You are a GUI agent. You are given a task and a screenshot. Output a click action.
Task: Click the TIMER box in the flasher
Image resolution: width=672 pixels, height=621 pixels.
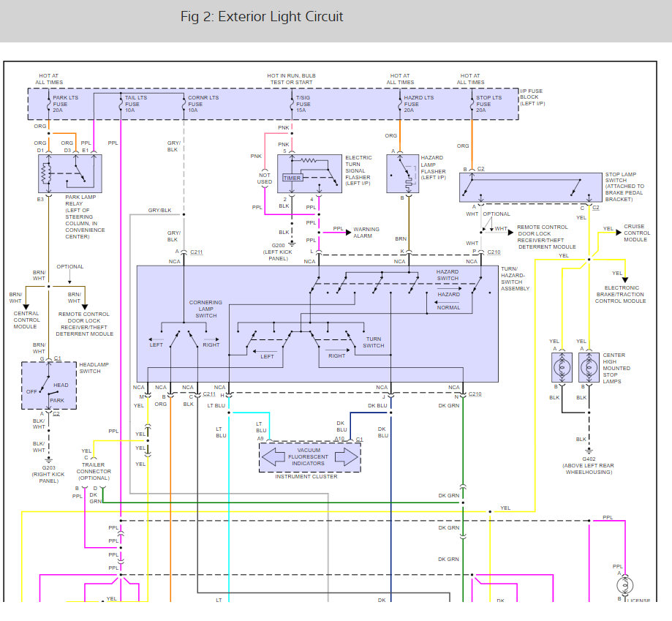(292, 178)
